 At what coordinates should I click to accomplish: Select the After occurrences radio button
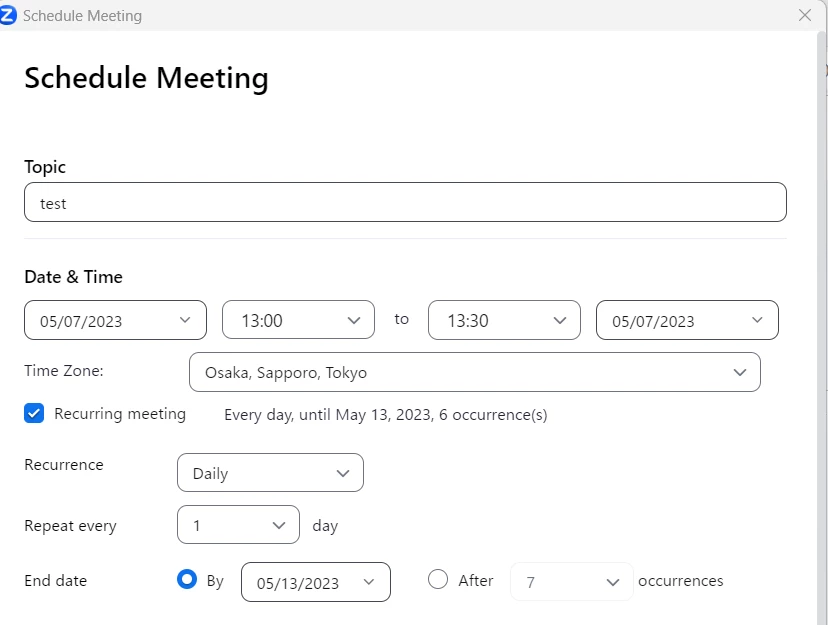437,580
